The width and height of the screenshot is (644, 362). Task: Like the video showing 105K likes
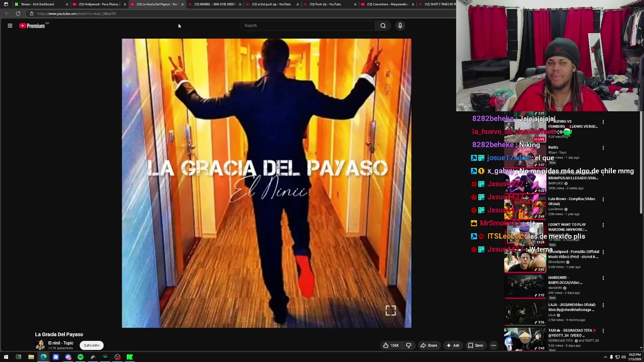pos(391,345)
